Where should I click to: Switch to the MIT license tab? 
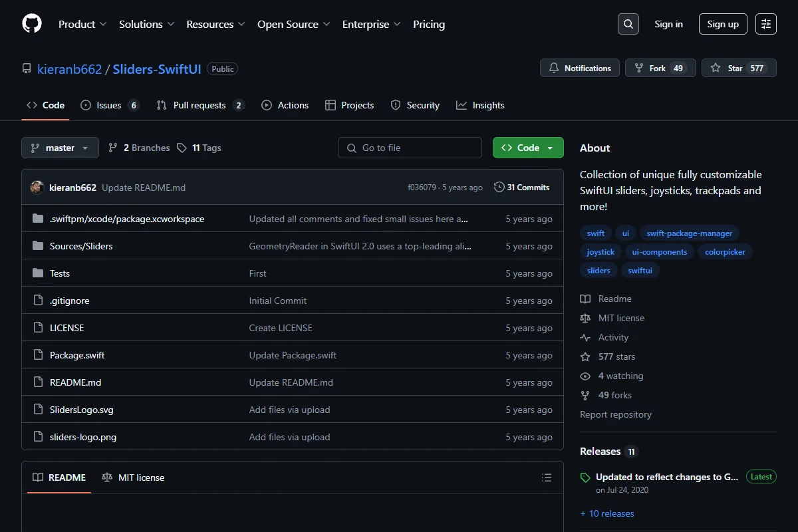(x=133, y=477)
